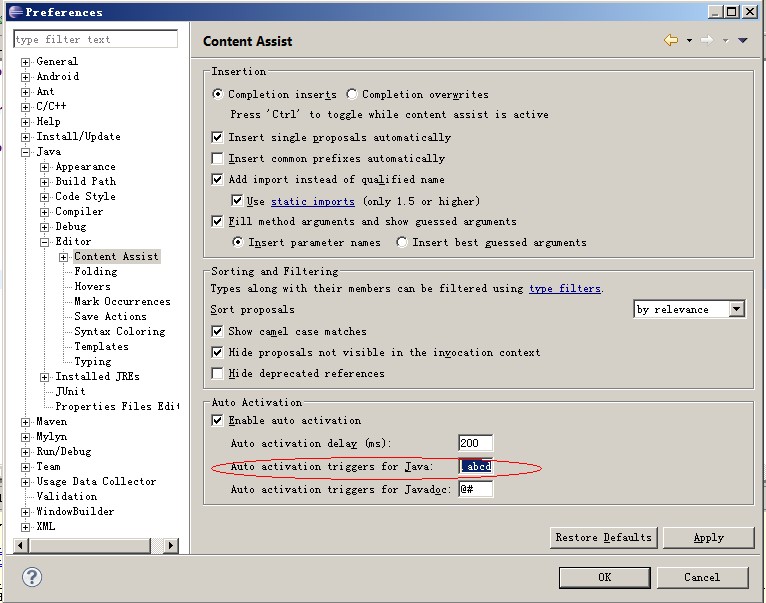Enable Hide deprecated references

coord(217,373)
